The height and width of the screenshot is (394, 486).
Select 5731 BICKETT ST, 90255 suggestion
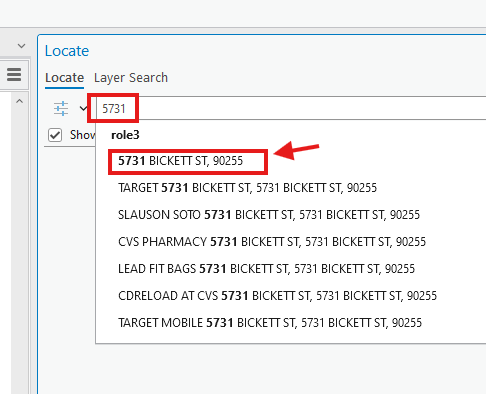(x=180, y=161)
